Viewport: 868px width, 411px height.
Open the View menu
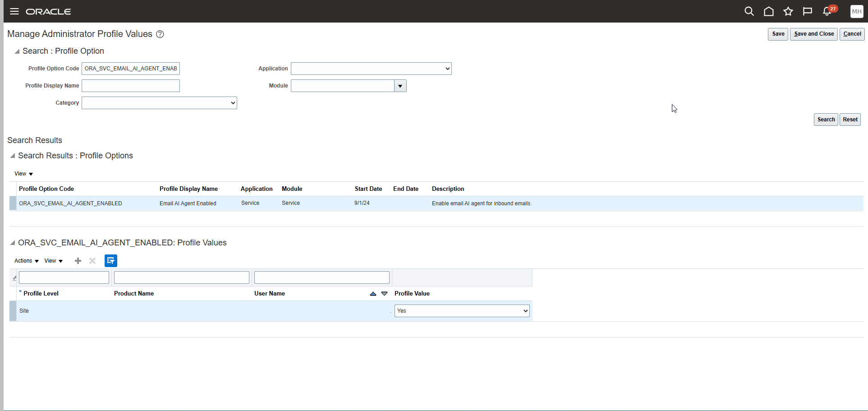[x=53, y=261]
